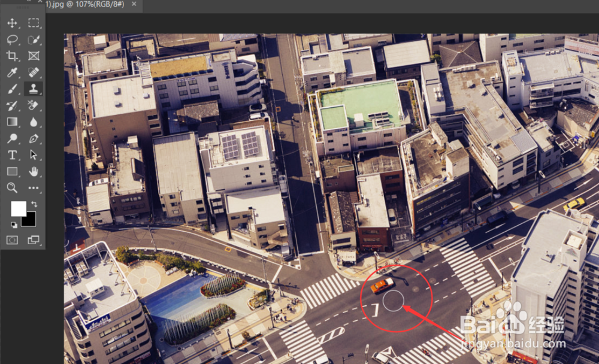Select the Clone Stamp tool
The height and width of the screenshot is (364, 599).
tap(34, 89)
